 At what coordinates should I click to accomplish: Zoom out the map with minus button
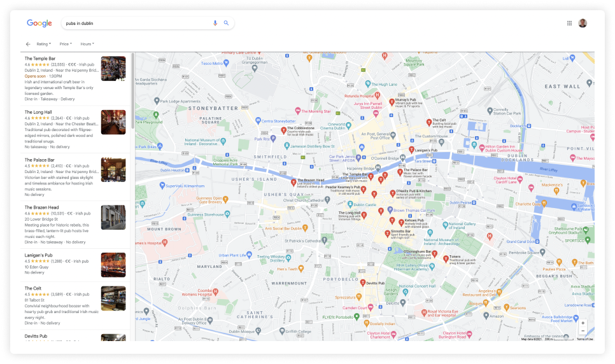point(583,331)
